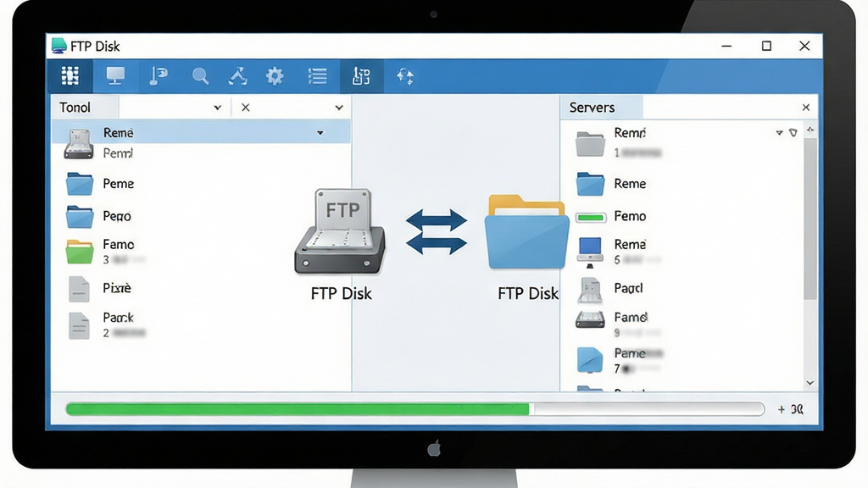Click the monitor icon in toolbar
The height and width of the screenshot is (488, 868).
pos(115,75)
